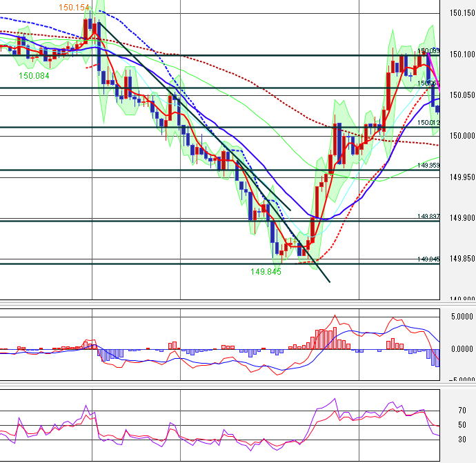This screenshot has width=476, height=463.
Task: Click the 5.0000 MACD scale label
Action: (461, 317)
